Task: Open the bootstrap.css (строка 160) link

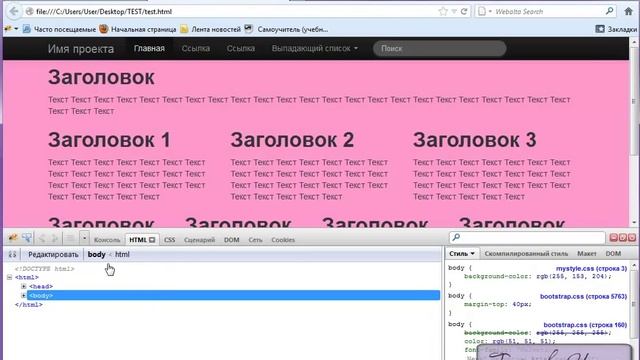Action: 585,325
